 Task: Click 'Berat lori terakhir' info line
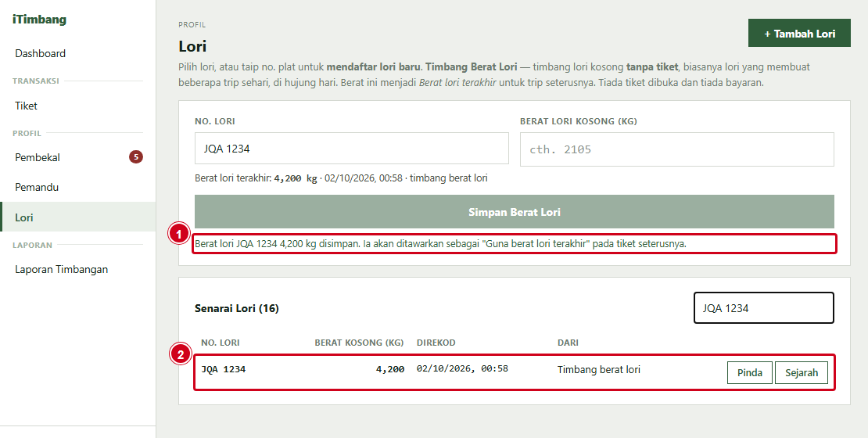341,178
